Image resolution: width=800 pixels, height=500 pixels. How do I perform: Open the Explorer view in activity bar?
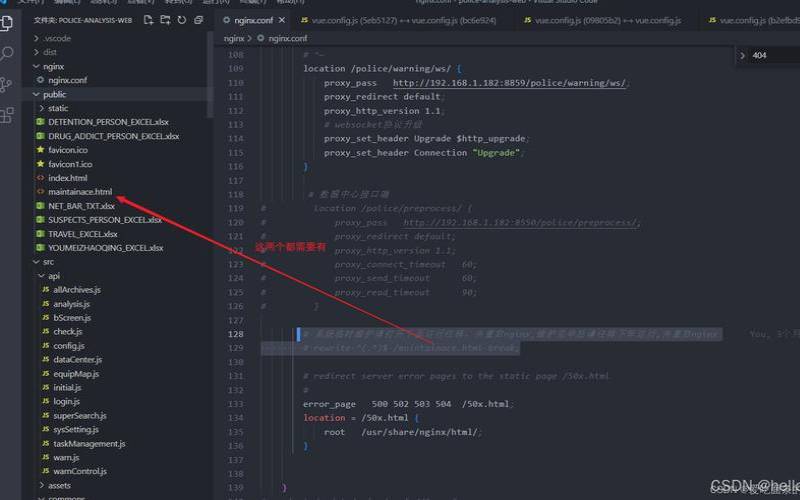(9, 21)
